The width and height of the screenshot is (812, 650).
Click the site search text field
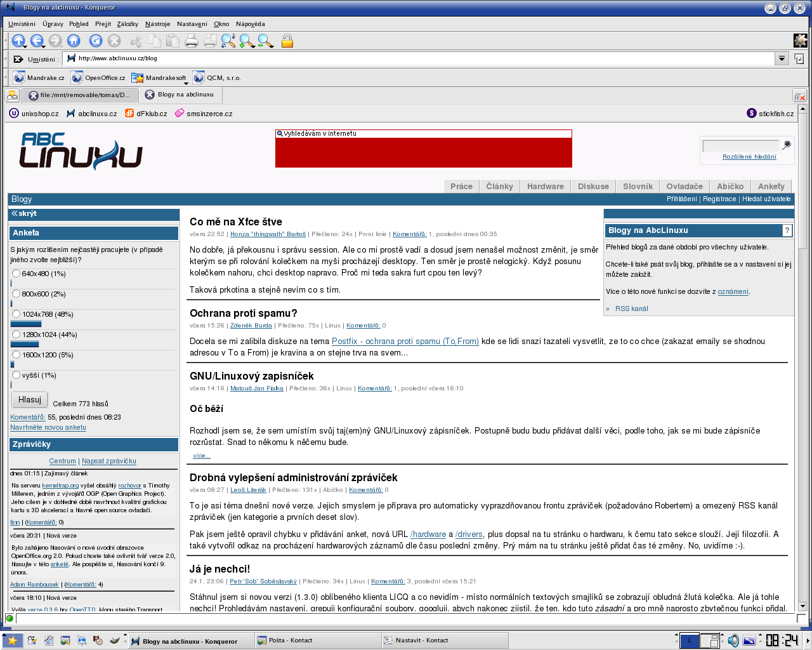point(740,145)
